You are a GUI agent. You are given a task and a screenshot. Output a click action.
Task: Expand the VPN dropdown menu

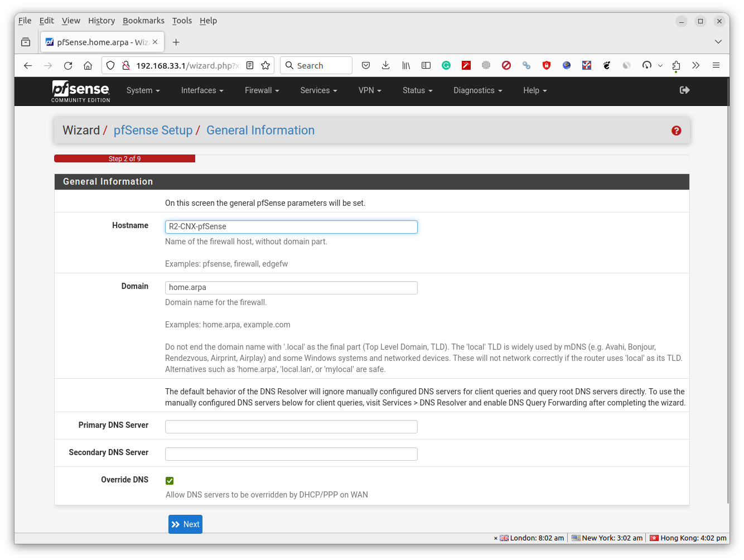[370, 90]
